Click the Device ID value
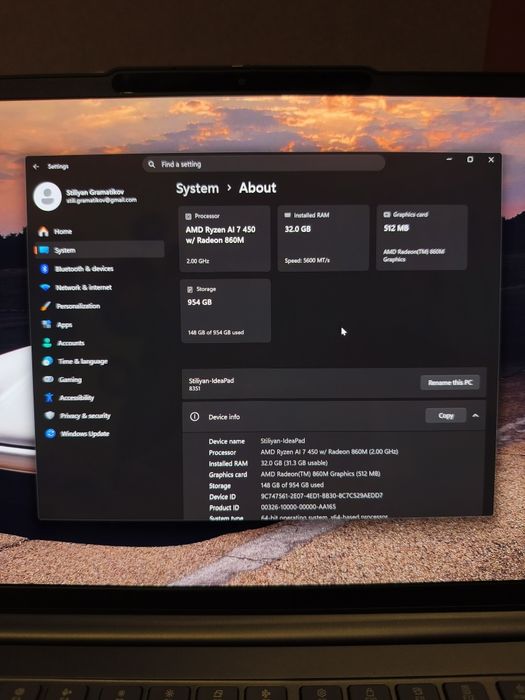 [x=321, y=496]
